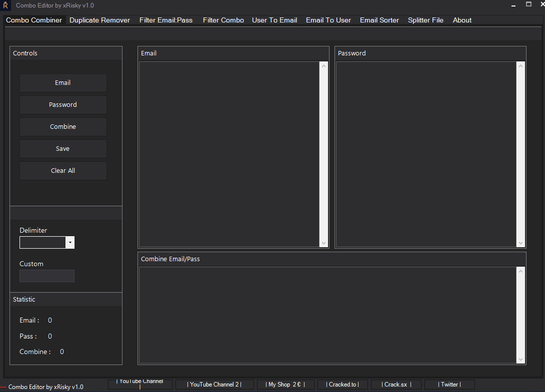Screen dimensions: 545x392
Task: Visit the Cracked.to link
Action: pyautogui.click(x=342, y=384)
